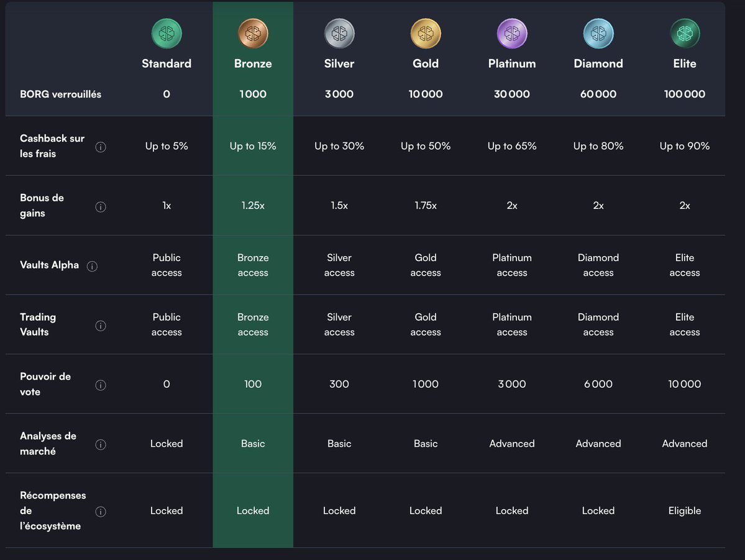Click the Gold tier coin icon

[x=426, y=34]
